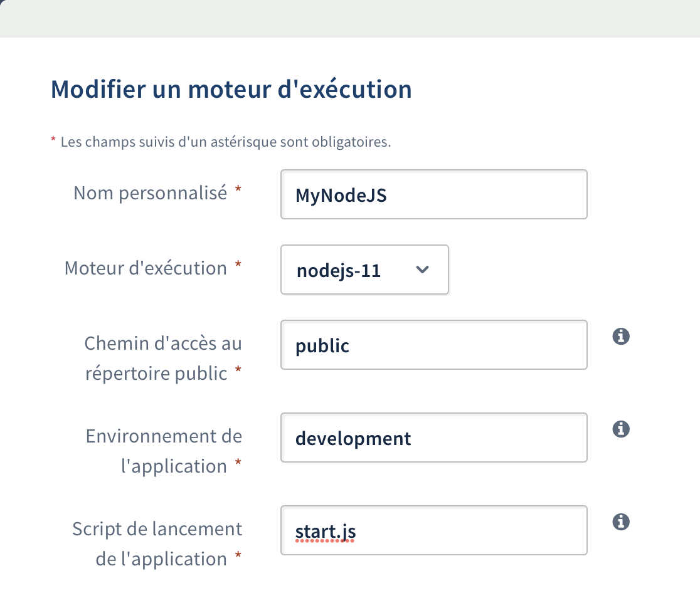
Task: Click 'Chemin d'accès au répertoire public' label
Action: click(163, 359)
